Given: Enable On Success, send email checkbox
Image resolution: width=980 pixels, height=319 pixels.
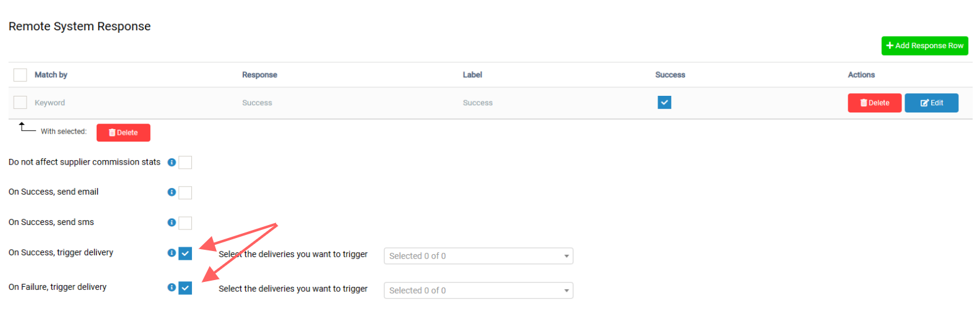Looking at the screenshot, I should pos(185,193).
